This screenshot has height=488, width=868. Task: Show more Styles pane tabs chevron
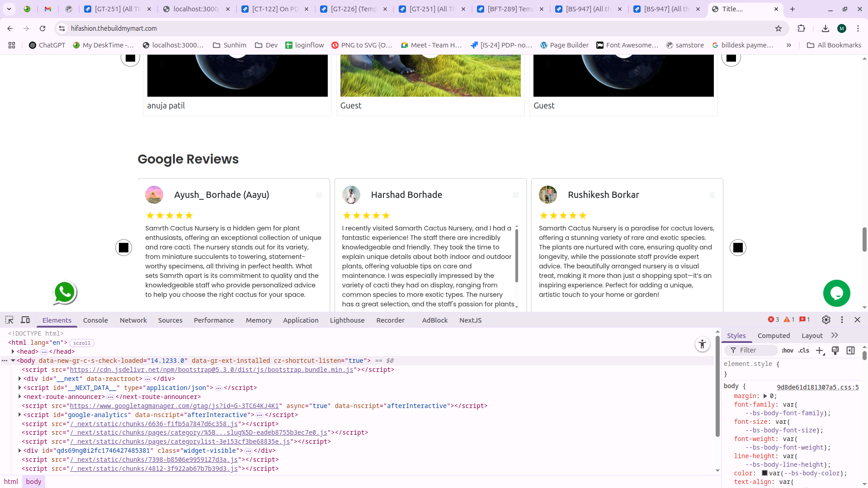tap(835, 335)
